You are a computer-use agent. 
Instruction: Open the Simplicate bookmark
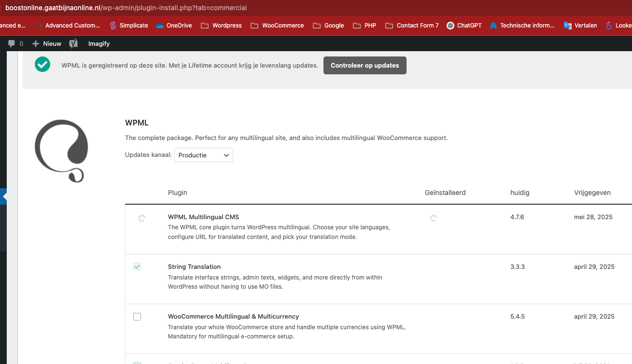[x=129, y=25]
